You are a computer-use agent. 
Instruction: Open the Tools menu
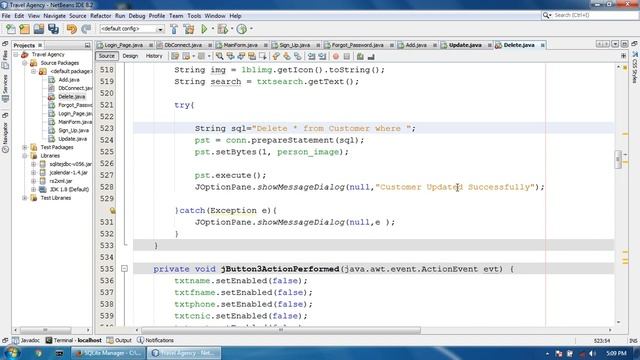[194, 16]
